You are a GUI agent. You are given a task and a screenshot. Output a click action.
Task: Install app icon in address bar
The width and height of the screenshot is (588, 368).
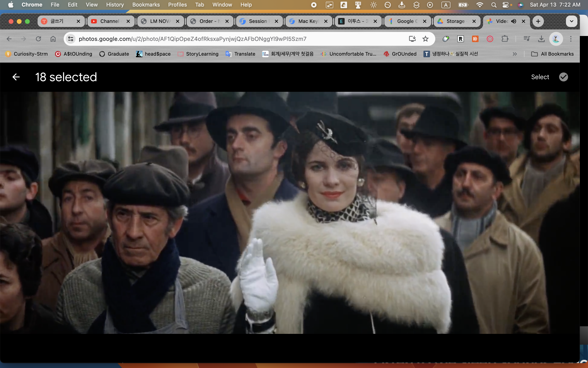click(x=412, y=39)
